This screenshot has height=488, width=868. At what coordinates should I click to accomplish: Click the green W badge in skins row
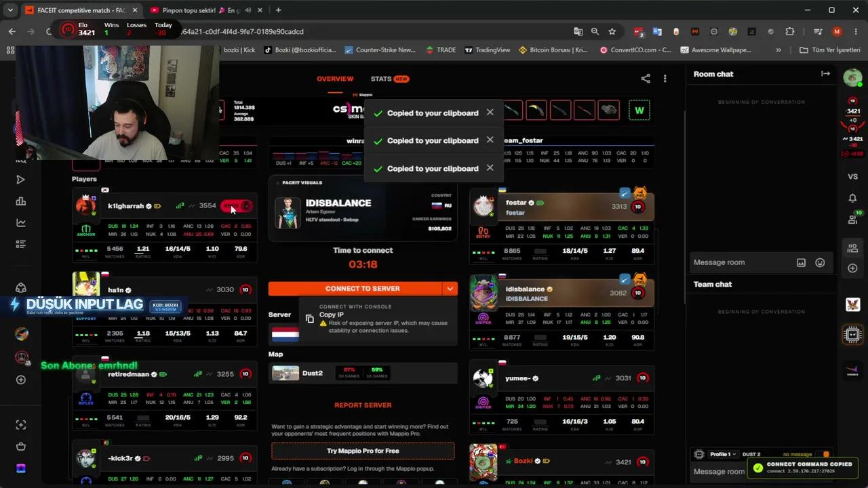pyautogui.click(x=639, y=110)
